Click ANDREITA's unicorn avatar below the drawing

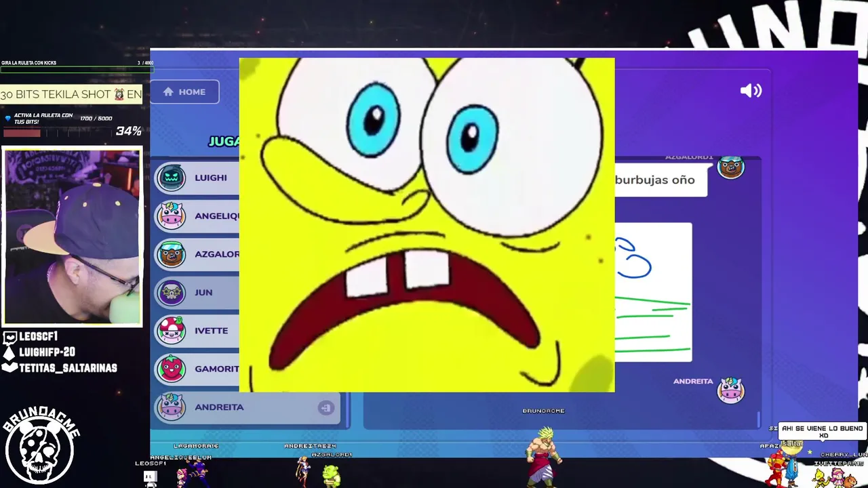pos(731,390)
